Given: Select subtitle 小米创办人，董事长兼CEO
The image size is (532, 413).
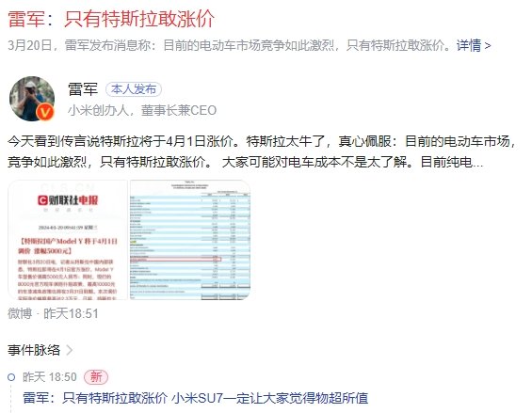Looking at the screenshot, I should click(x=142, y=110).
